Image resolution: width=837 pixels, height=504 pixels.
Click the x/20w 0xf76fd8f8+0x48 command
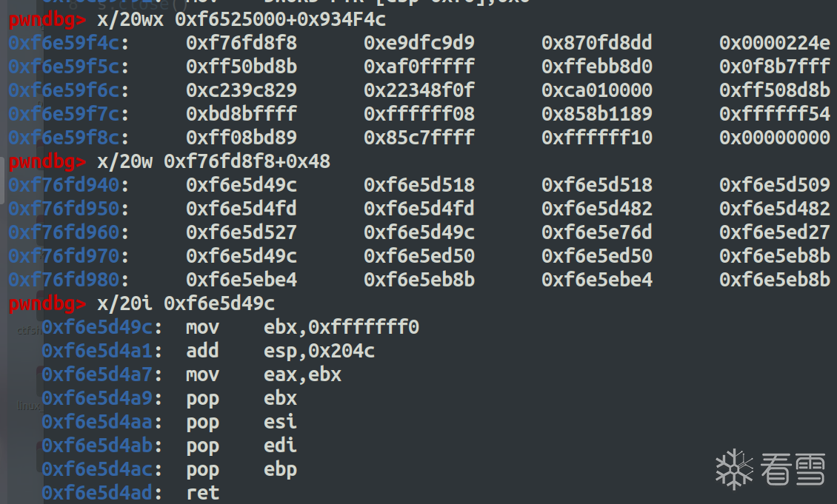tap(213, 161)
